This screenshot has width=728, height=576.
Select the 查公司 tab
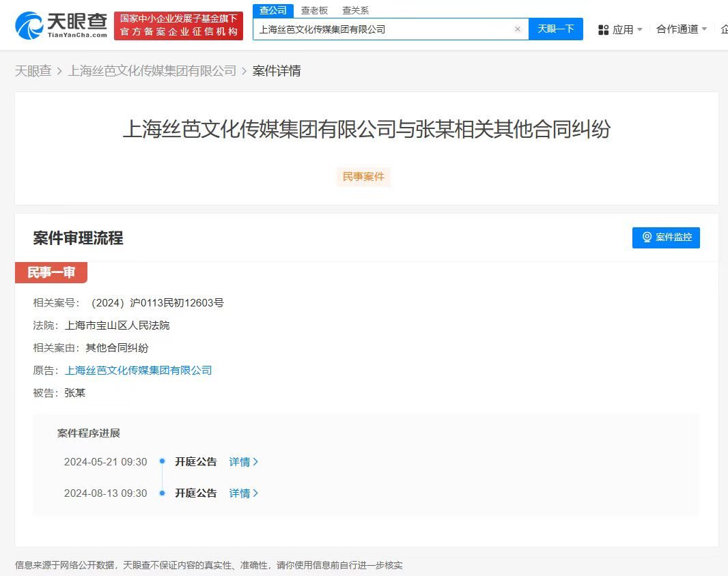(272, 10)
